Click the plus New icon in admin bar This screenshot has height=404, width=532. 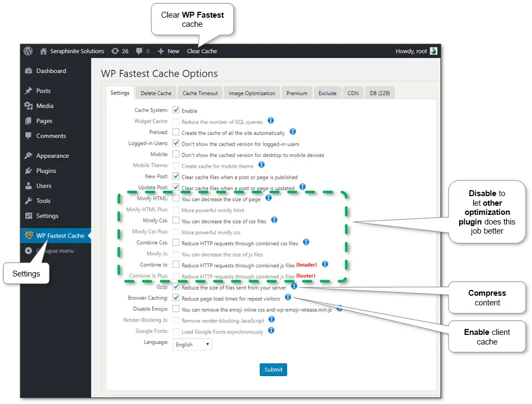[161, 51]
